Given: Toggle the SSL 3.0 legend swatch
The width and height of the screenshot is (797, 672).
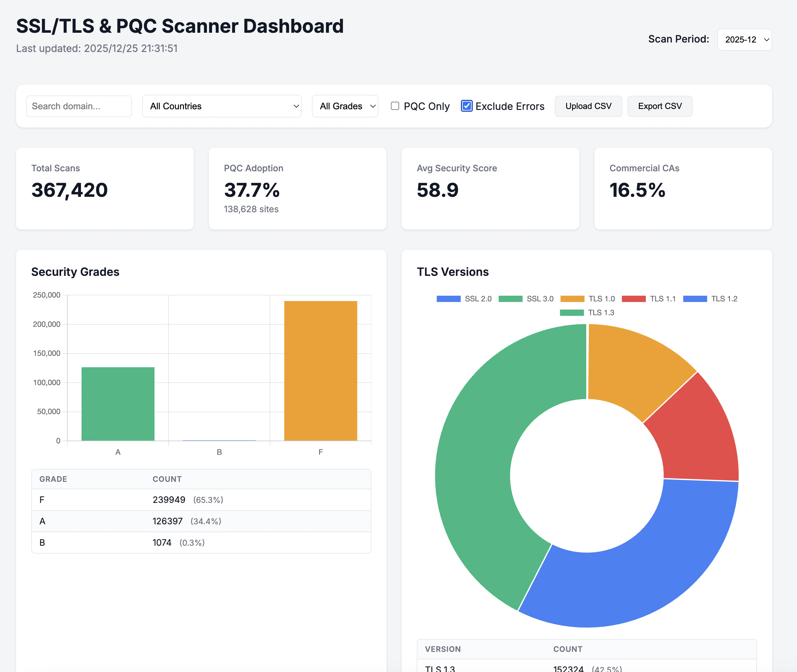Looking at the screenshot, I should coord(510,299).
